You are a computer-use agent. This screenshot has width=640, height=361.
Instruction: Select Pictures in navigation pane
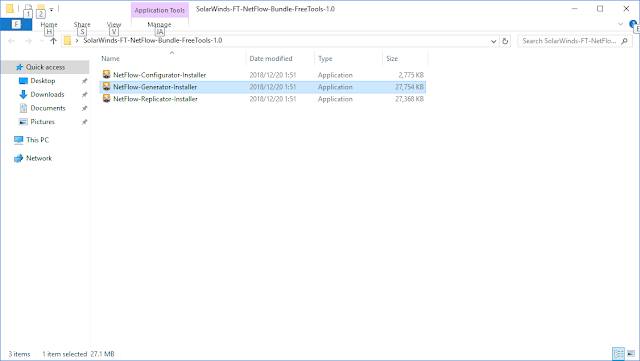42,122
